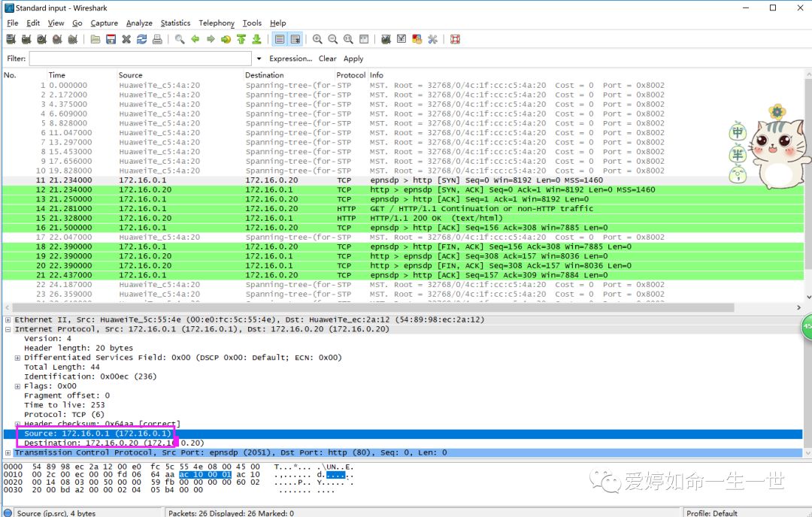The height and width of the screenshot is (517, 812).
Task: Print packets printer icon
Action: coord(157,39)
